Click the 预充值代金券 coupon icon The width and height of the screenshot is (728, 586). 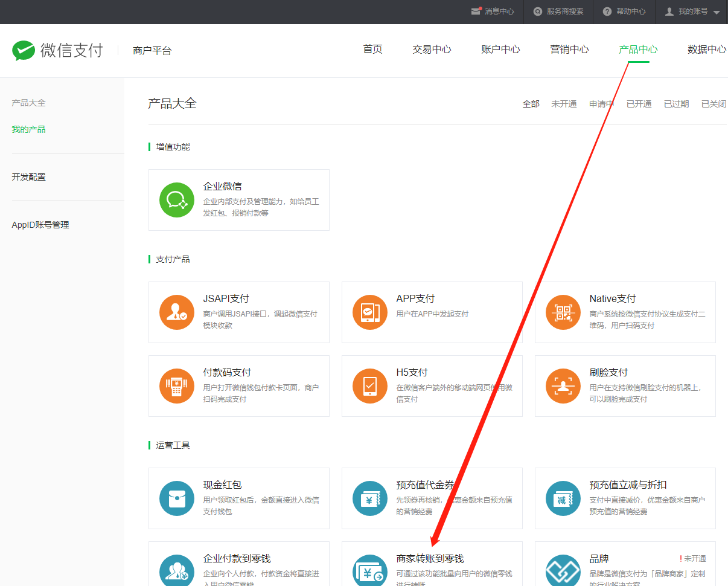click(x=370, y=498)
